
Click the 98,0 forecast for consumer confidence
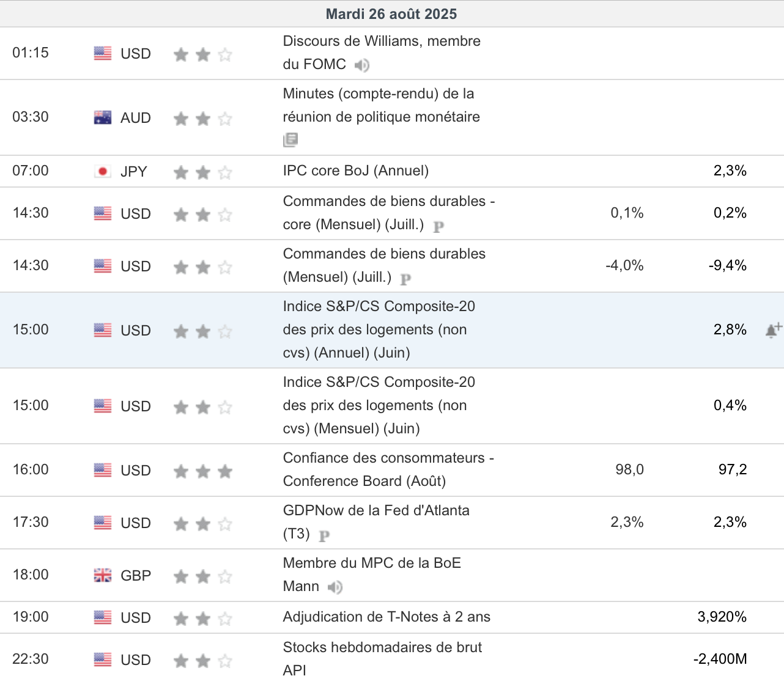[629, 469]
